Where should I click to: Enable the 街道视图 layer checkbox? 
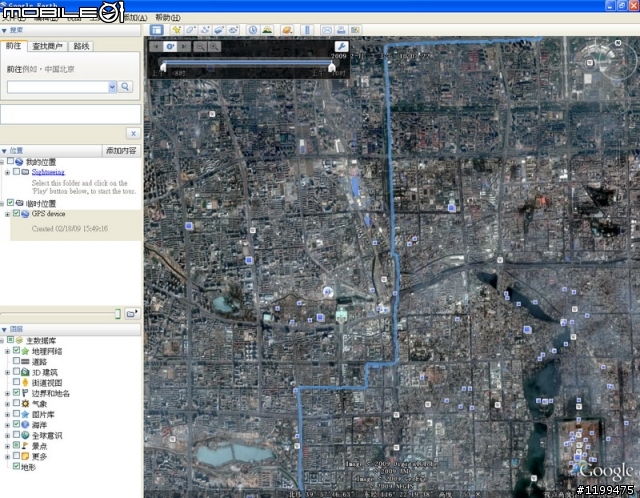16,382
